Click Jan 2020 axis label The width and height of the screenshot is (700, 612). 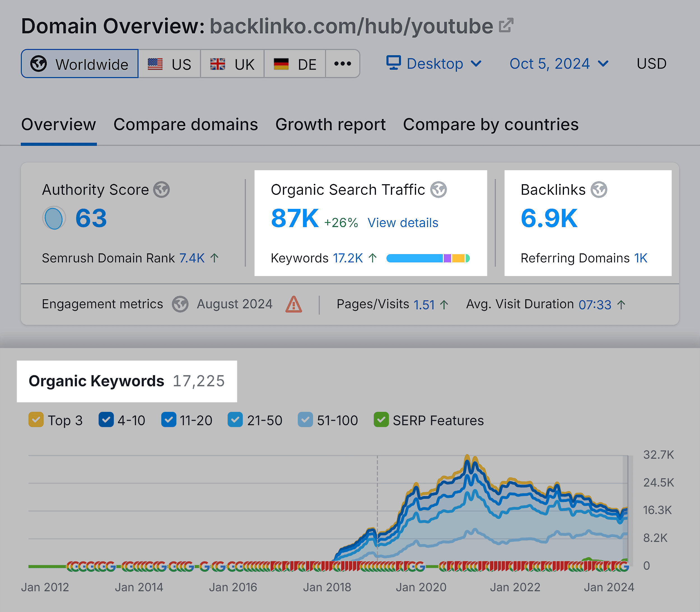pyautogui.click(x=421, y=587)
